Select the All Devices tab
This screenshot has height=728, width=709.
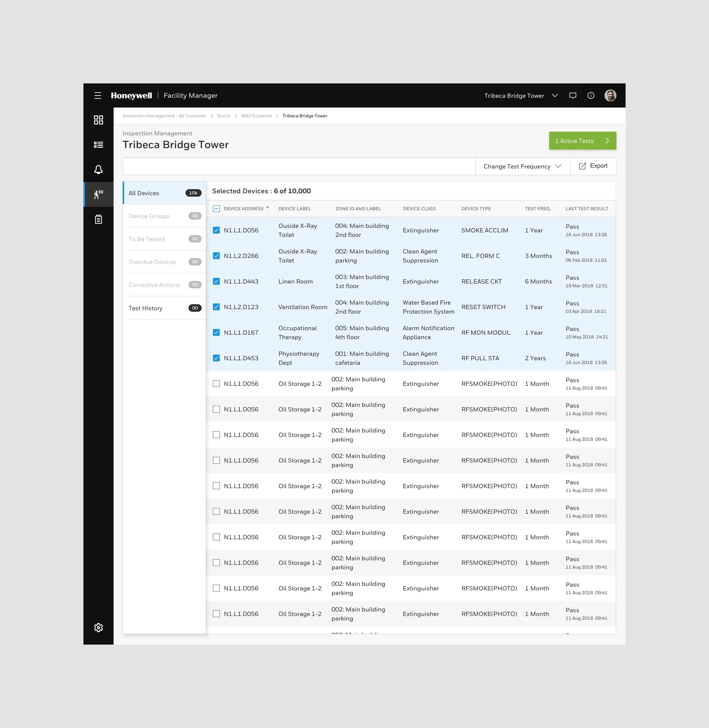tap(164, 193)
